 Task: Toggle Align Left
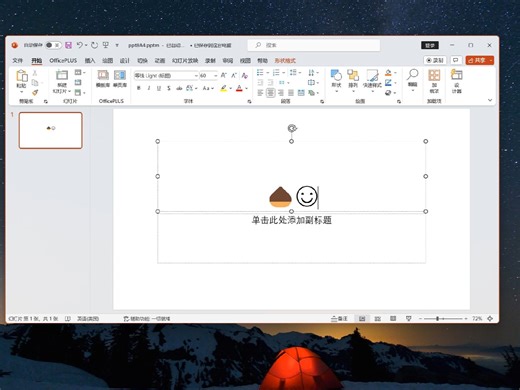pos(260,93)
